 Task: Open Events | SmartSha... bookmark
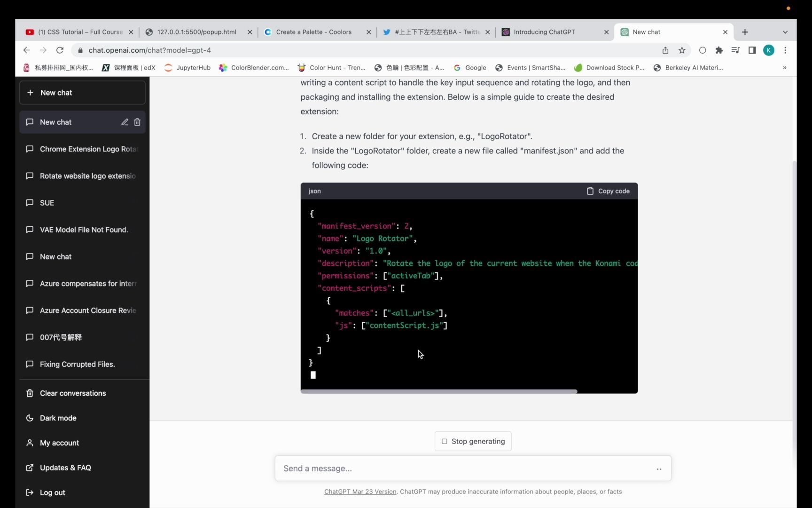pos(531,68)
